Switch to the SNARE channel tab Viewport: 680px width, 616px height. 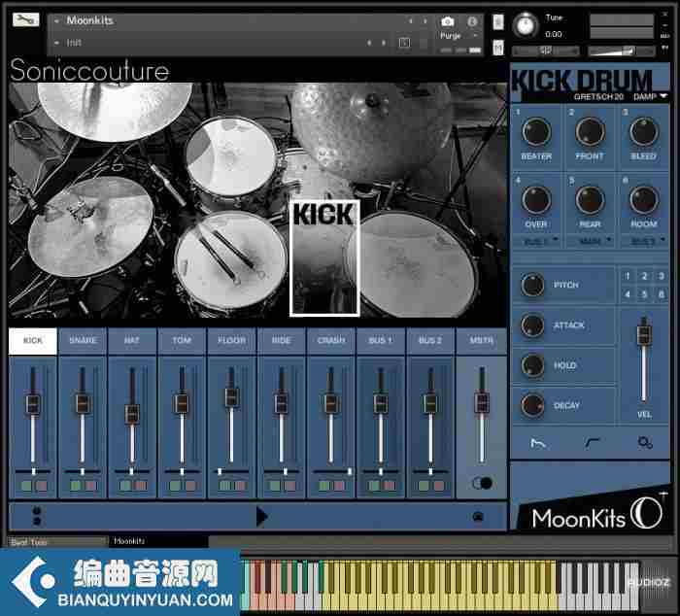click(83, 340)
